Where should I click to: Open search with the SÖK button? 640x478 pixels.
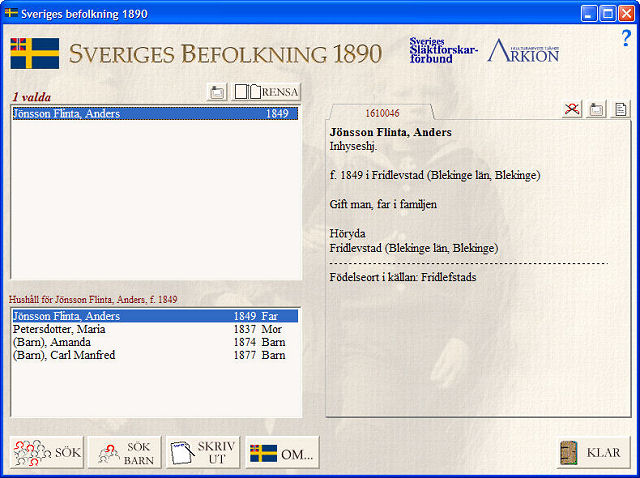point(47,452)
